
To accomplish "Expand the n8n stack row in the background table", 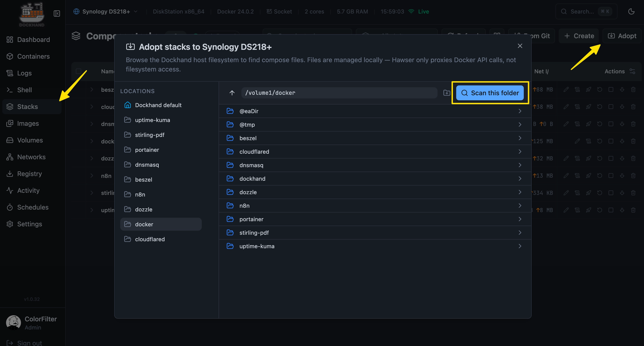I will (92, 176).
